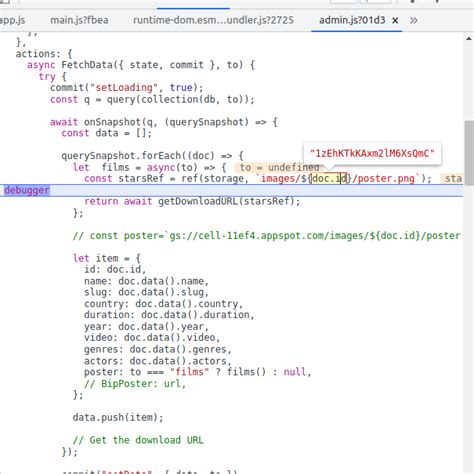
Task: Click the highlighted doc.id expression
Action: pyautogui.click(x=330, y=179)
